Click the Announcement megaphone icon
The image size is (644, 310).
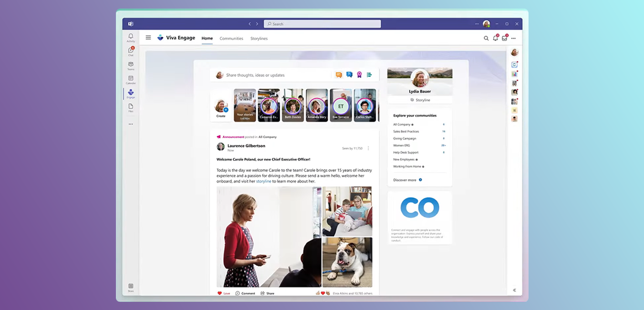[x=219, y=137]
